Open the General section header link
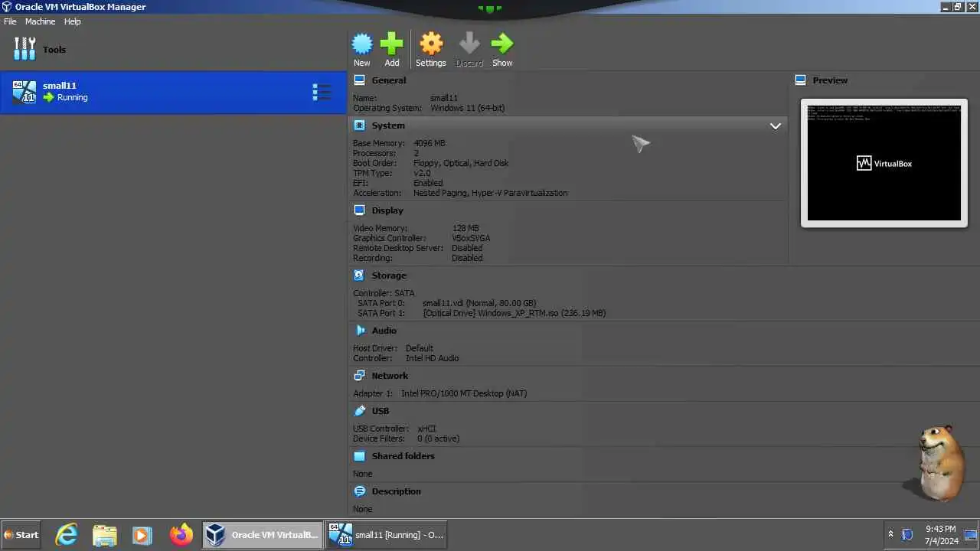 tap(389, 80)
